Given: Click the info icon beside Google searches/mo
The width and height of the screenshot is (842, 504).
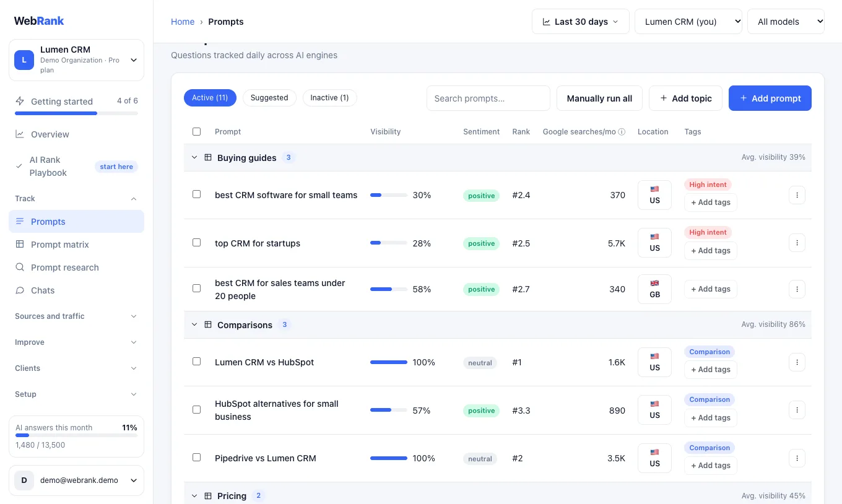Looking at the screenshot, I should point(622,132).
